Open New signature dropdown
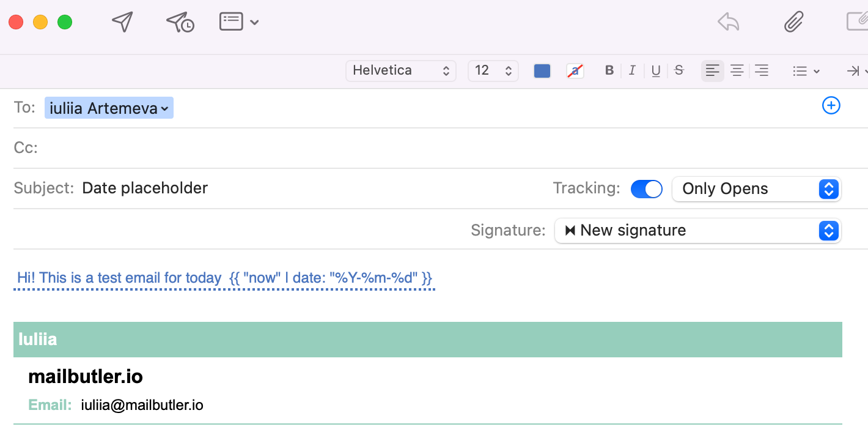Image resolution: width=868 pixels, height=443 pixels. 697,231
